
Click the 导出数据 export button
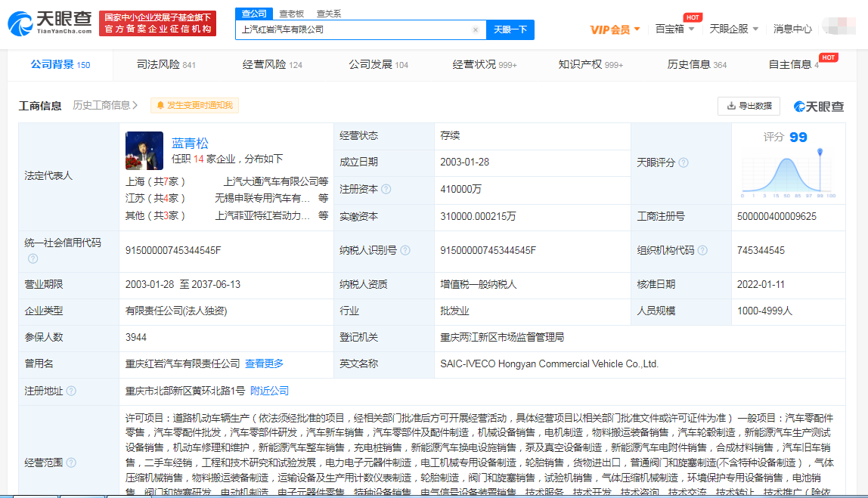[749, 106]
